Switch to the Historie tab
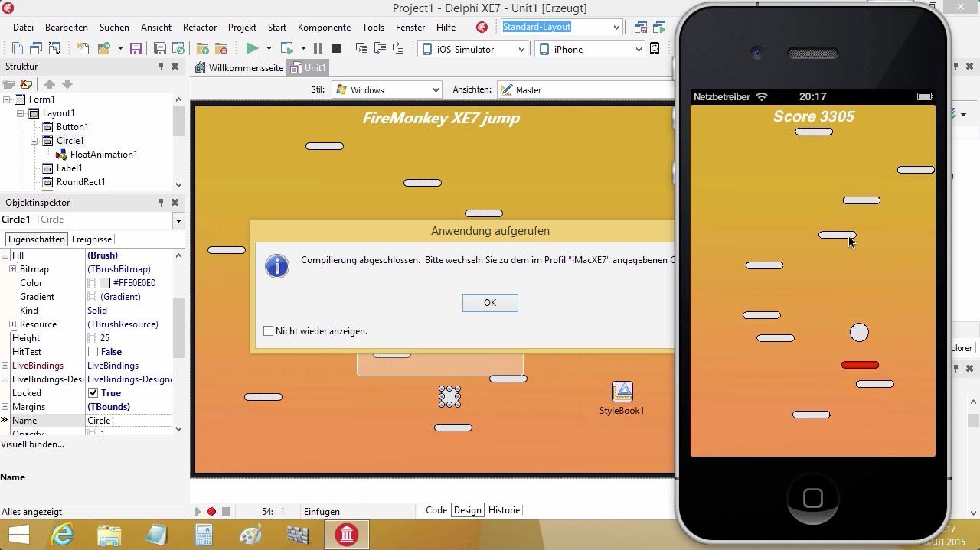 coord(504,510)
